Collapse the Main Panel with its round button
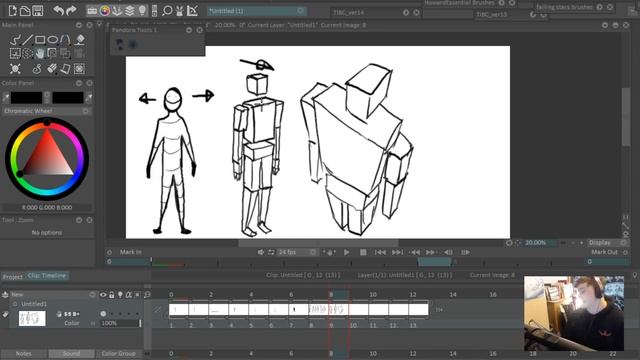This screenshot has width=640, height=360. click(x=79, y=25)
